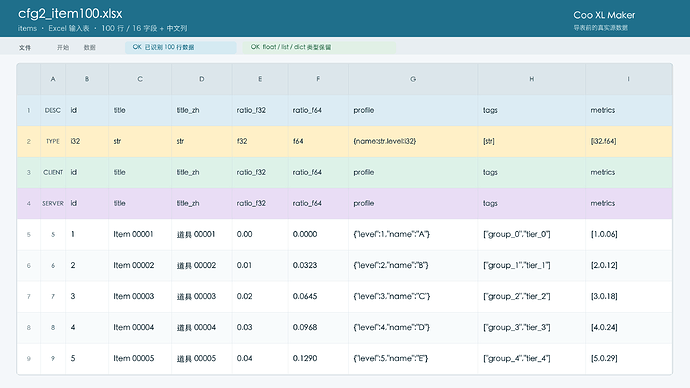This screenshot has width=690, height=388.
Task: Select column A header
Action: point(53,79)
